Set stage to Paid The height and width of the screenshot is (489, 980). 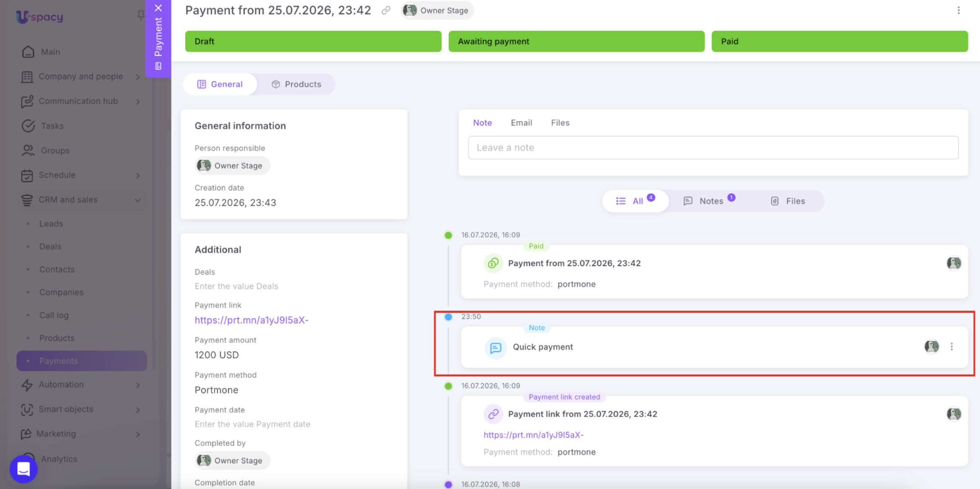tap(840, 42)
